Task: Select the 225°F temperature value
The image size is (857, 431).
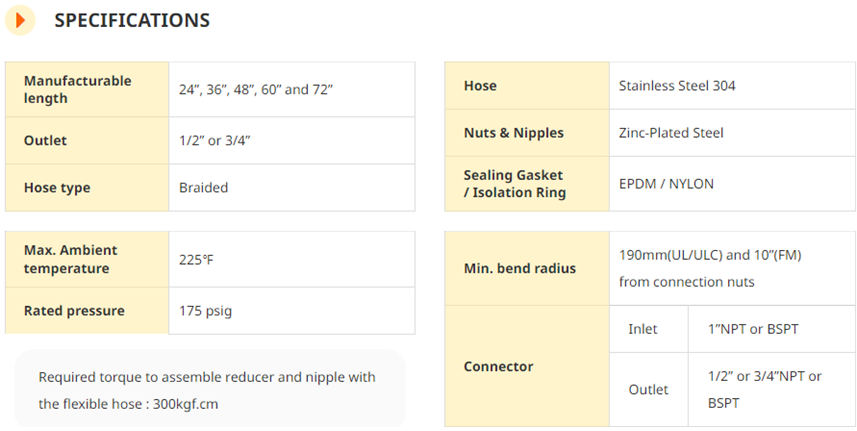Action: point(196,260)
